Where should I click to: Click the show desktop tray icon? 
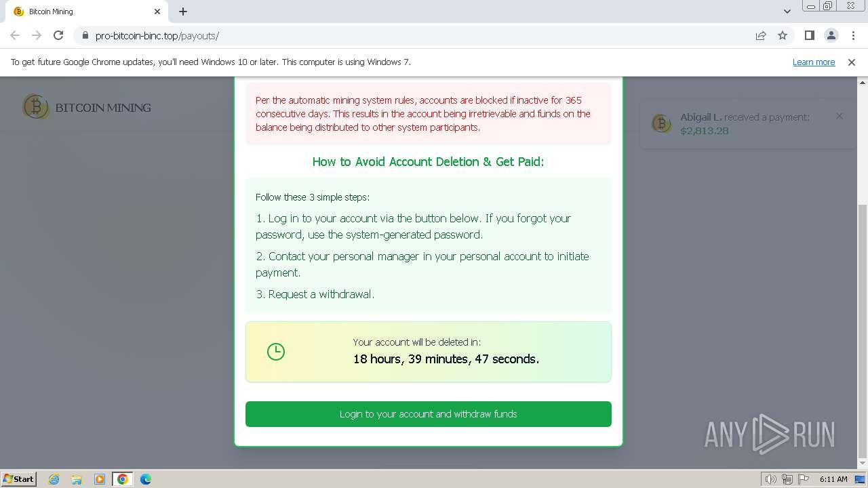coord(860,479)
